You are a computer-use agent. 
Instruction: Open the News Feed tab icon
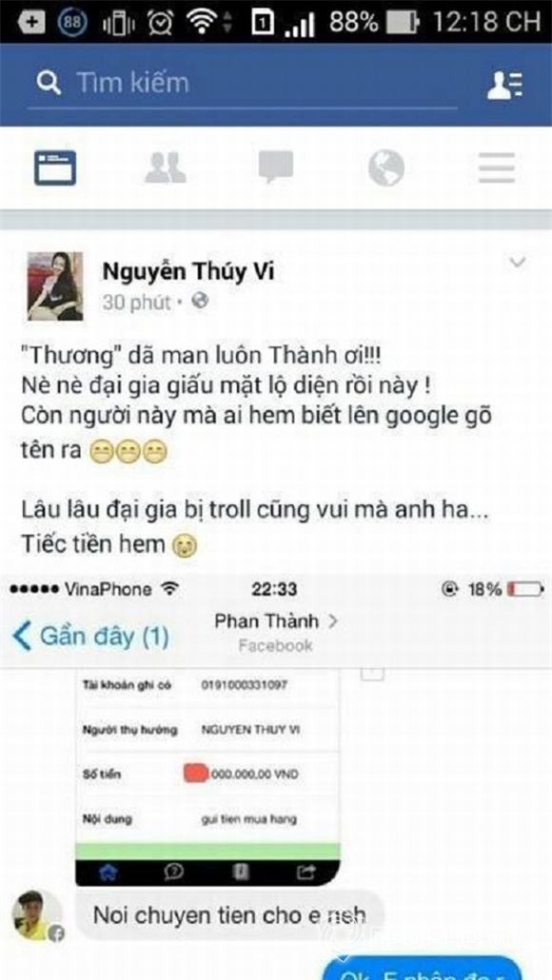click(55, 168)
